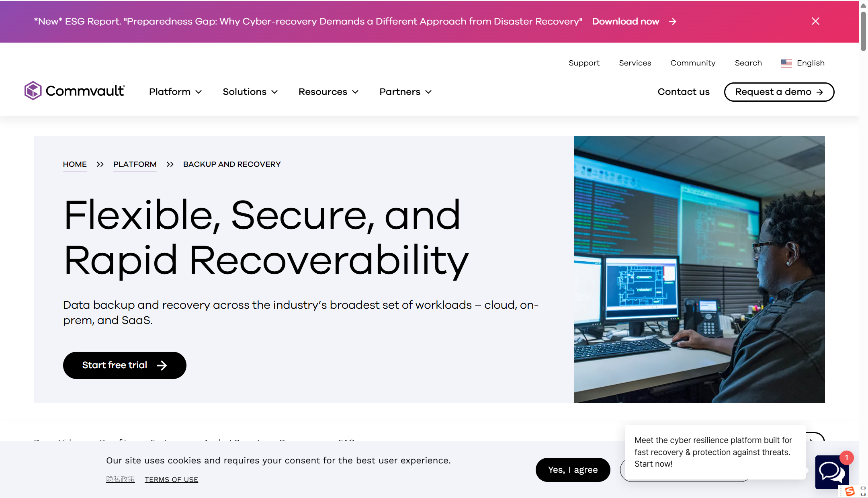868x498 pixels.
Task: Click the US flag language icon
Action: pos(786,63)
